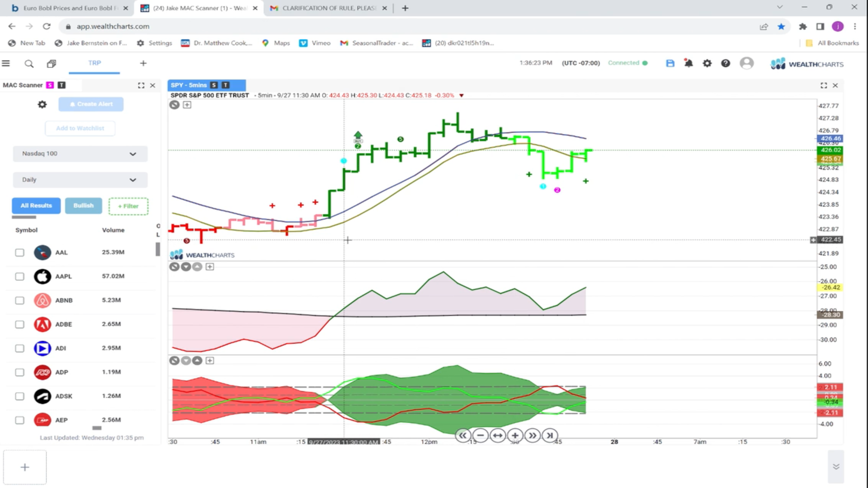Advance chart with double-right arrows
The width and height of the screenshot is (868, 488).
(533, 436)
